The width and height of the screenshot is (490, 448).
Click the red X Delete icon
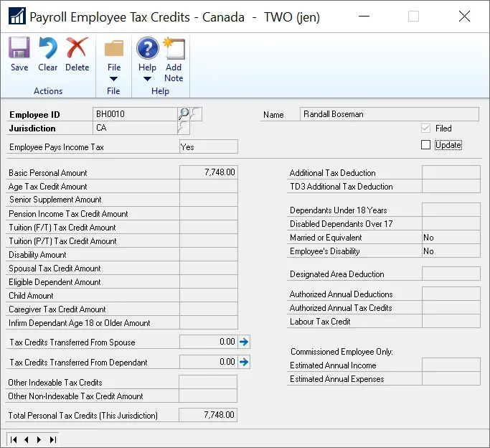point(77,50)
